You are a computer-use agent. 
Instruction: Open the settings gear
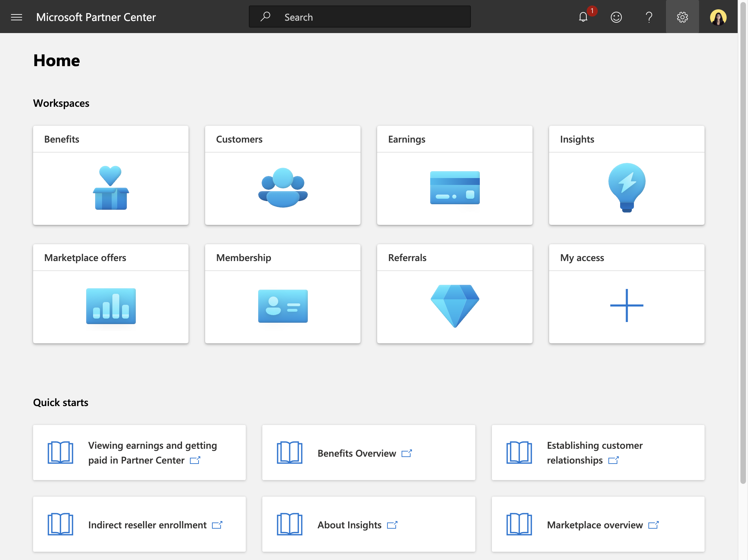point(682,17)
